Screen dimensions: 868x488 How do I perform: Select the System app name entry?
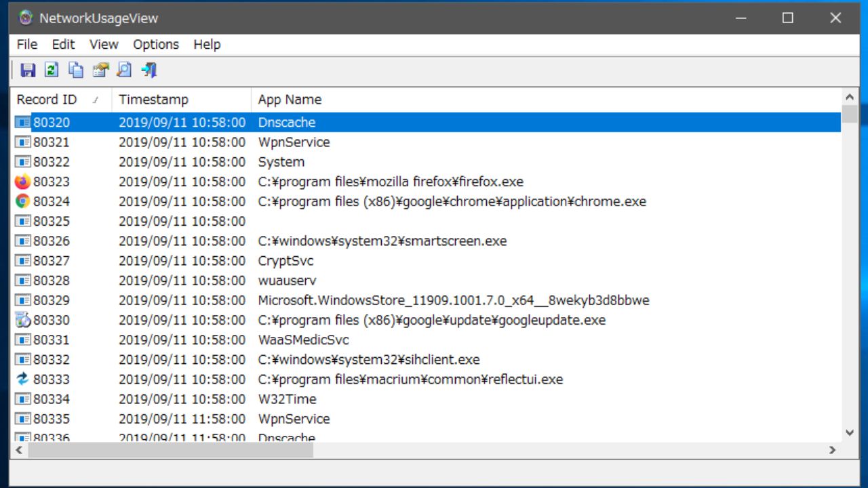281,162
